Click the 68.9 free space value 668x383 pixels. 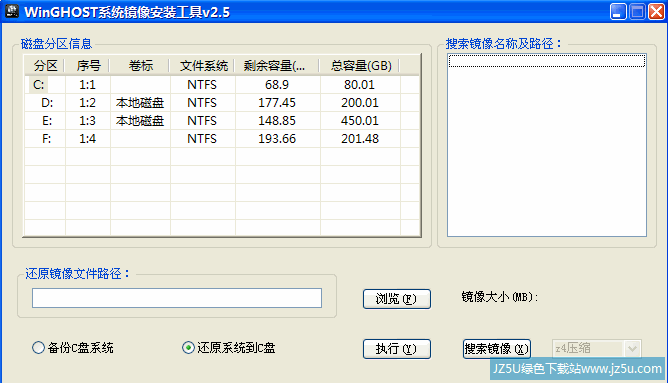coord(277,85)
